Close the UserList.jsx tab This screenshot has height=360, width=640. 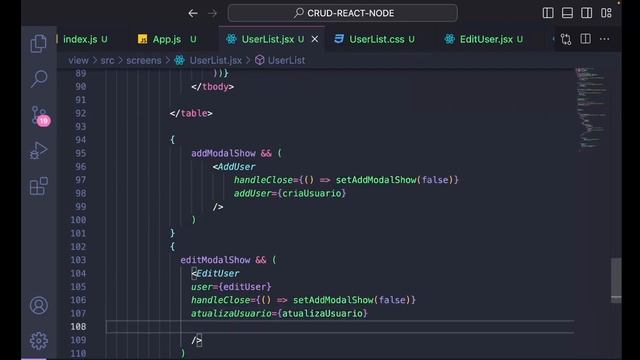[x=315, y=39]
